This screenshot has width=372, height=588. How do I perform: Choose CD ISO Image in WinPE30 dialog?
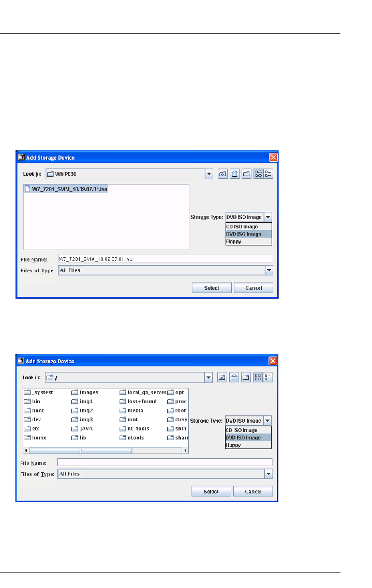[x=248, y=226]
